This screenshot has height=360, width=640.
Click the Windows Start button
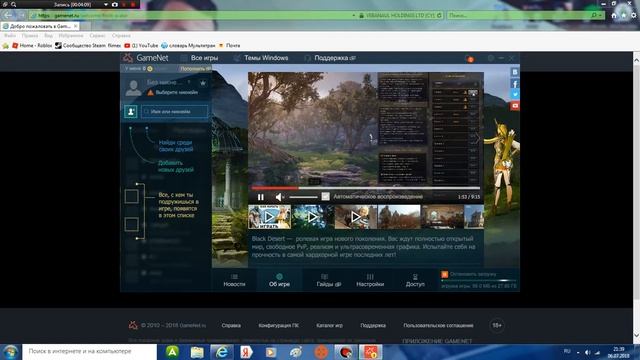coord(10,352)
